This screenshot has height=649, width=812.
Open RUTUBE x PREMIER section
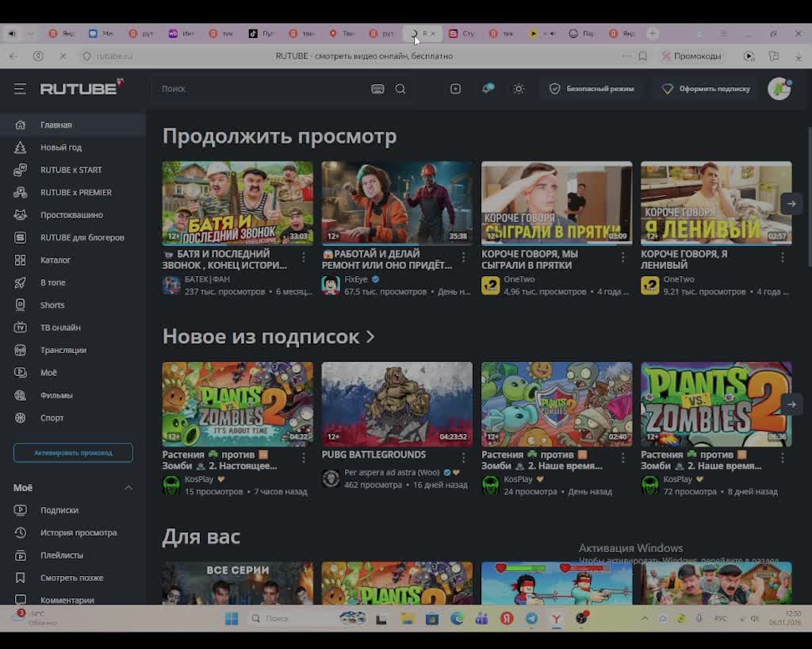pos(72,193)
